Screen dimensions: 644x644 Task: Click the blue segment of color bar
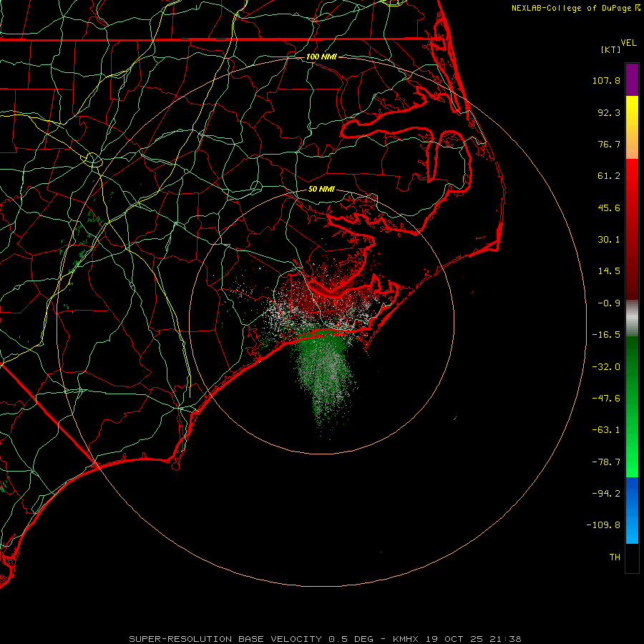coord(632,510)
